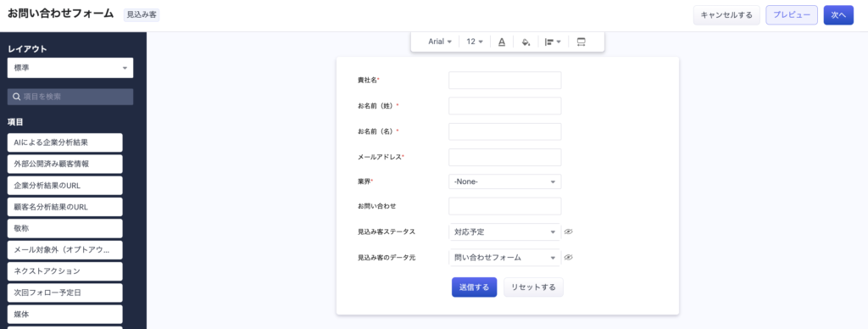The image size is (868, 329).
Task: Click the キャンセルする button
Action: tap(726, 15)
